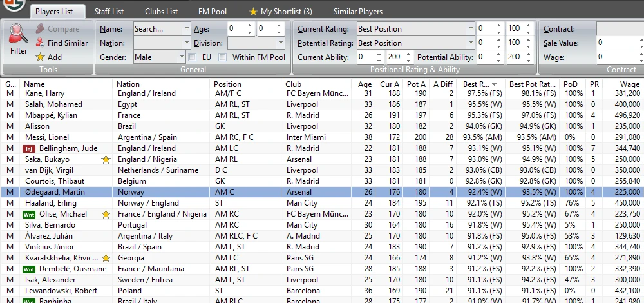
Task: Click Potential Rating maximum 100 stepper
Action: [520, 43]
